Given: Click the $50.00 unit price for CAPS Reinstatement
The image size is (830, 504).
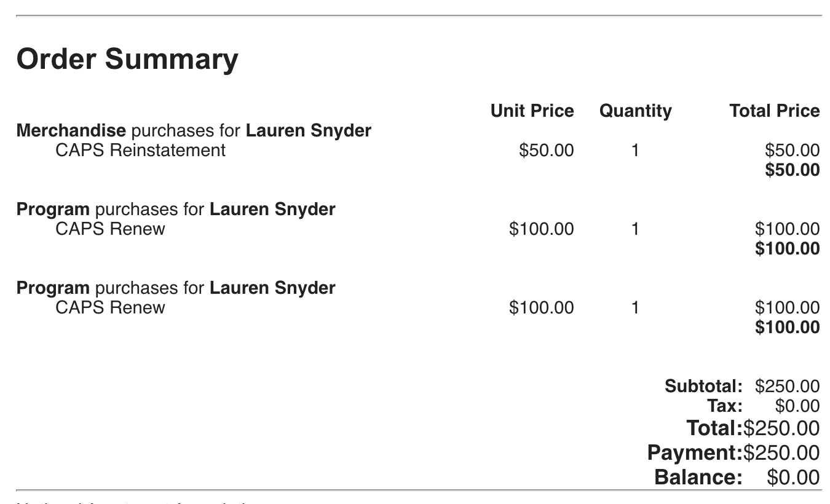Looking at the screenshot, I should click(x=546, y=150).
